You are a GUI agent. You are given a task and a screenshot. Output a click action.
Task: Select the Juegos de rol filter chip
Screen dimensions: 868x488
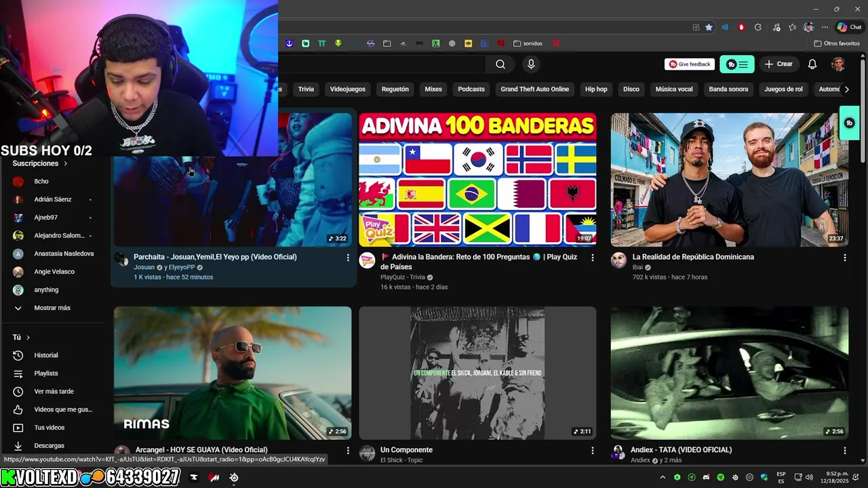click(783, 89)
